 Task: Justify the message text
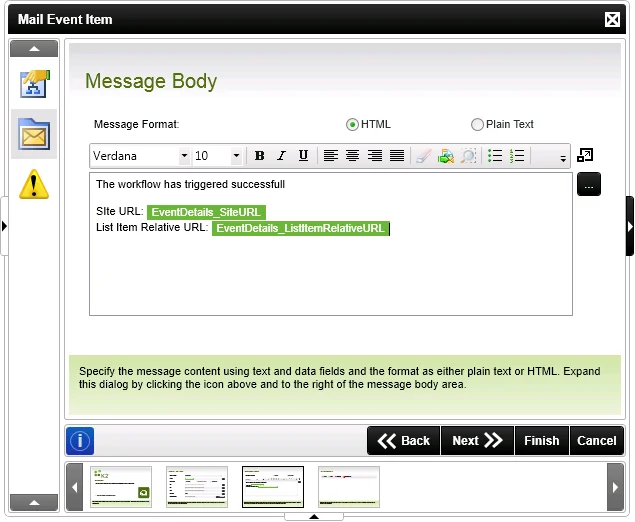point(396,156)
